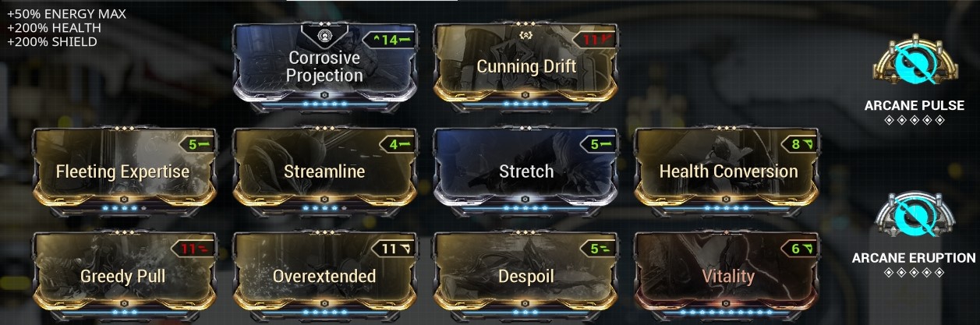980x325 pixels.
Task: Click the aura symbol above Corrosive Projection
Action: click(324, 35)
